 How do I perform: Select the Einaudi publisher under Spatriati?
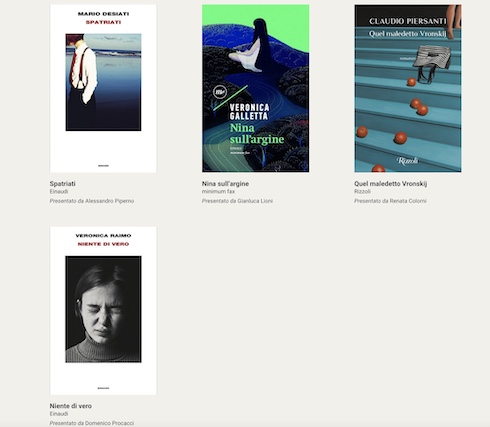(59, 192)
